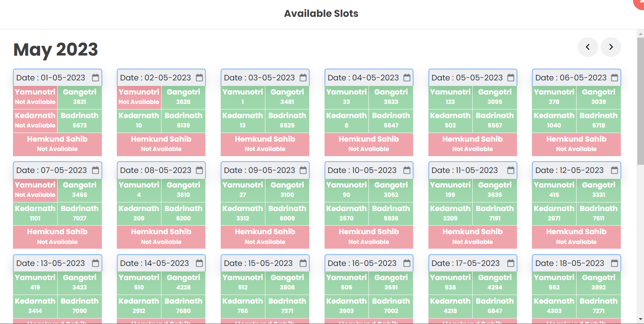
Task: Pick Kedarnath slot 502 on 05-05-2023
Action: pyautogui.click(x=450, y=120)
